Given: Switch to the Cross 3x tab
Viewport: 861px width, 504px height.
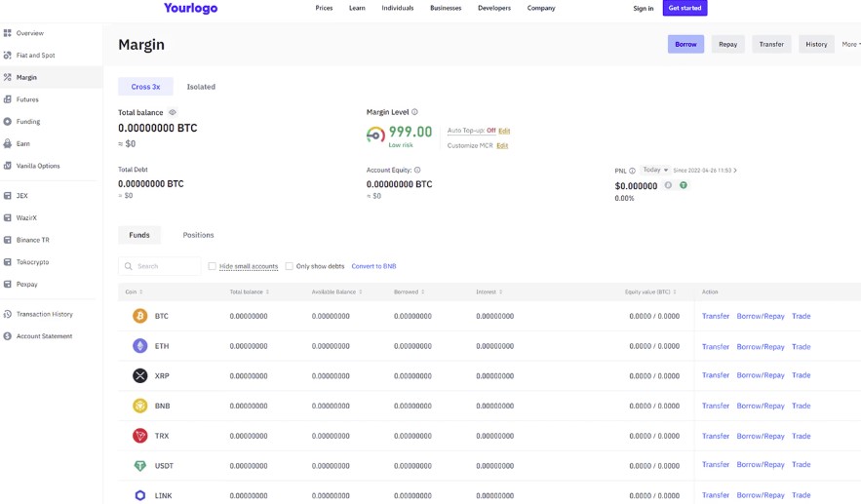Looking at the screenshot, I should 145,87.
